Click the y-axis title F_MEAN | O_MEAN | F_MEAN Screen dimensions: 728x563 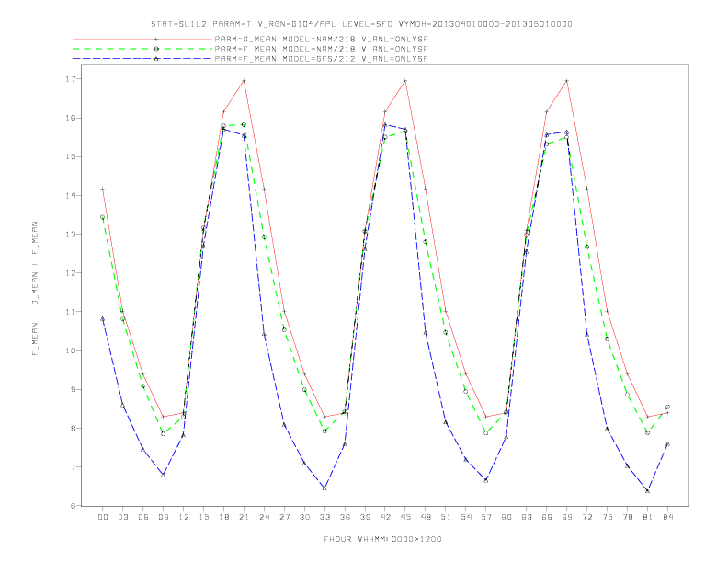click(x=35, y=289)
